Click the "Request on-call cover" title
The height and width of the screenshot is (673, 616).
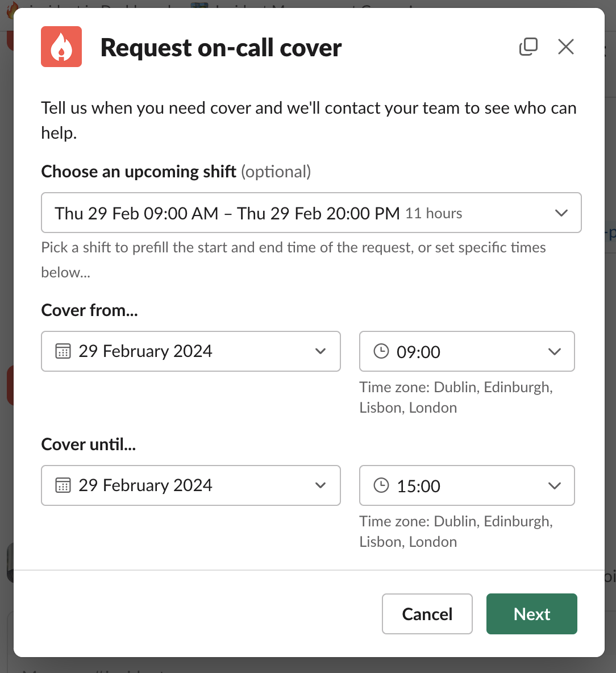(x=221, y=48)
